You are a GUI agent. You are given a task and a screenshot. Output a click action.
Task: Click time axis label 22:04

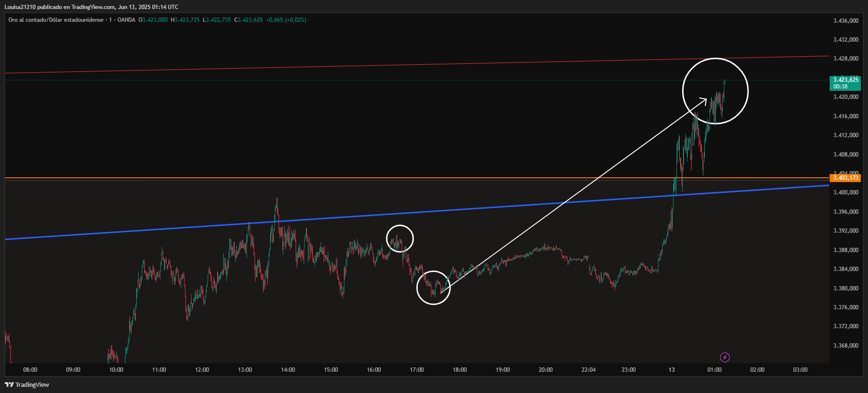(x=588, y=370)
